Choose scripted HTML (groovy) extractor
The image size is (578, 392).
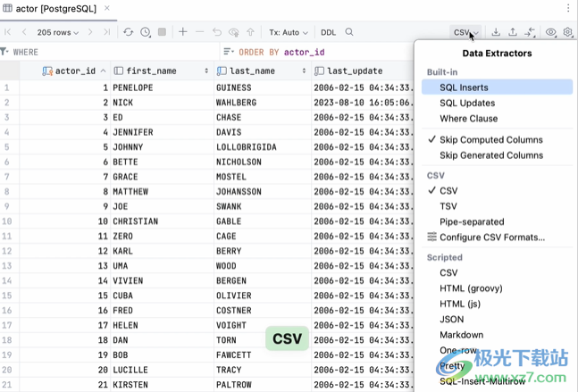click(497, 288)
